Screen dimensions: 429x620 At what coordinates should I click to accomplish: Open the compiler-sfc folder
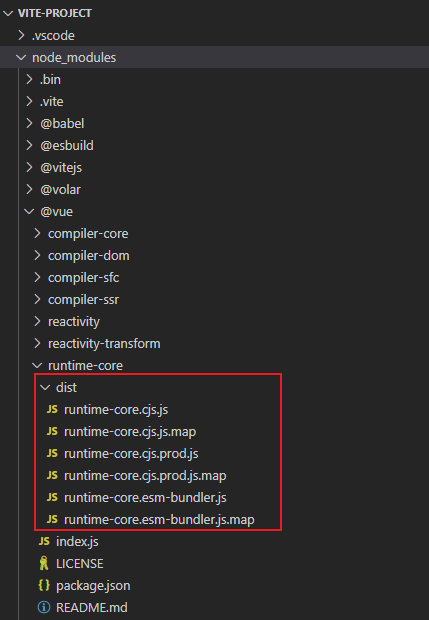[83, 278]
